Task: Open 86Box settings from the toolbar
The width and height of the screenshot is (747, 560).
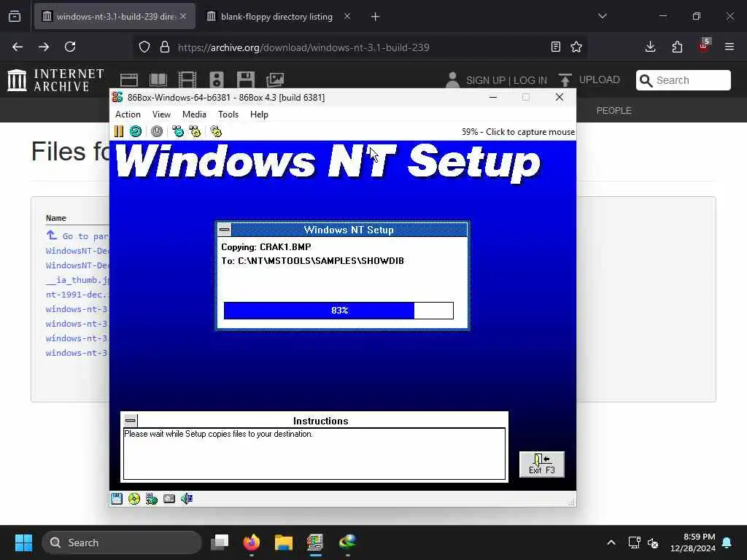Action: click(x=216, y=131)
